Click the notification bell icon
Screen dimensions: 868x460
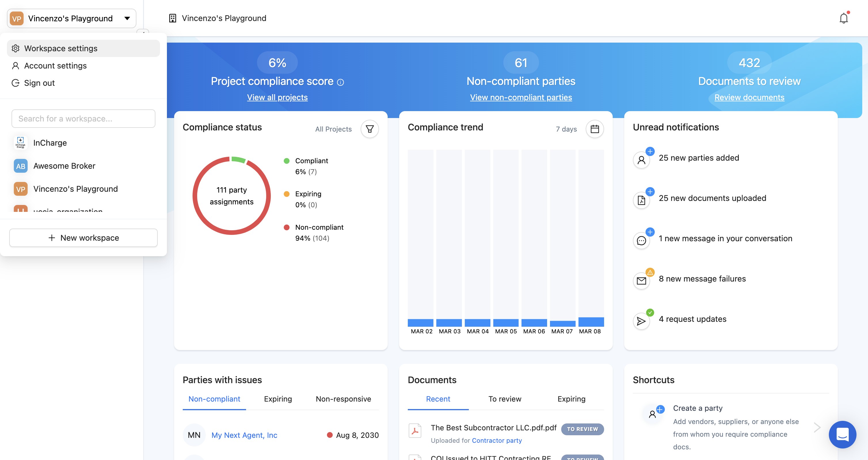(844, 18)
